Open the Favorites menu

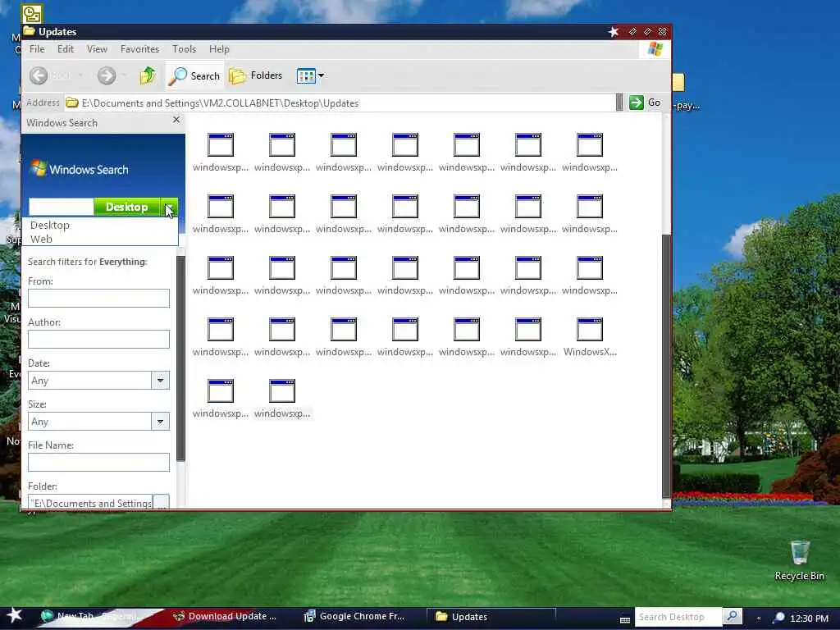click(x=139, y=48)
